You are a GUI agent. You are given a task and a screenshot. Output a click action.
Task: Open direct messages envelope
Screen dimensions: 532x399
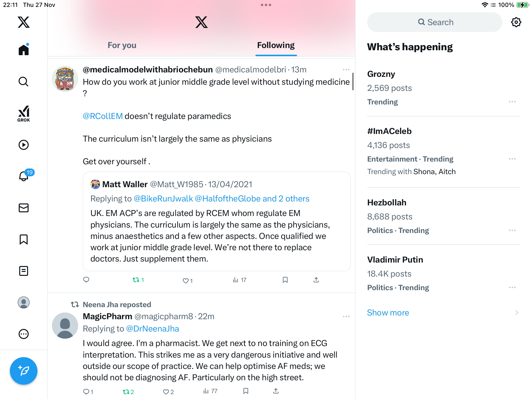click(24, 208)
